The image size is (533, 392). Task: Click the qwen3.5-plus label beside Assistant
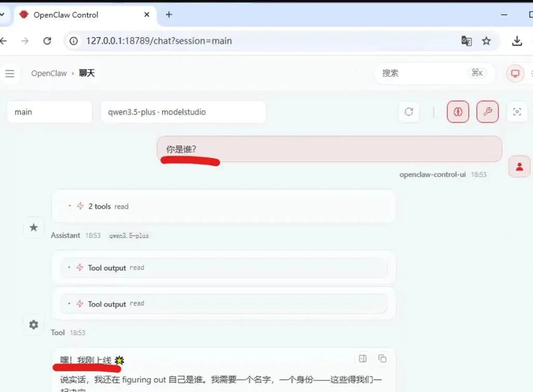[129, 236]
